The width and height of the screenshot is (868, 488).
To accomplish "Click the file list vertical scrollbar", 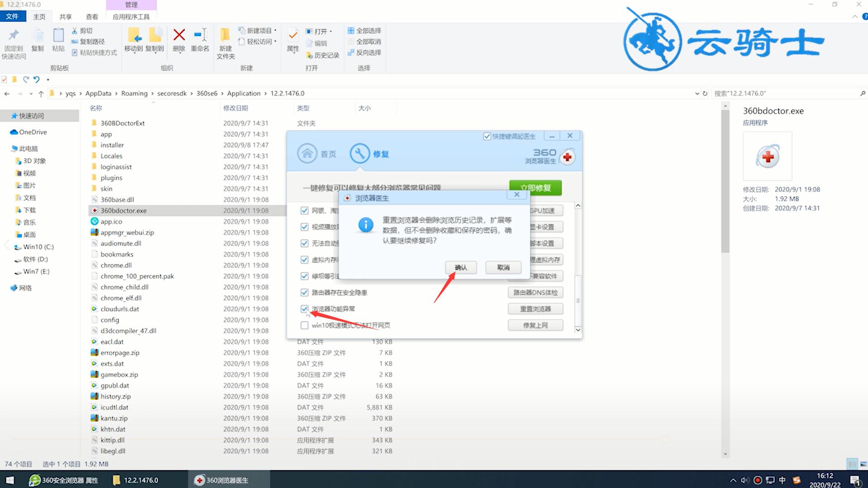I will [725, 181].
